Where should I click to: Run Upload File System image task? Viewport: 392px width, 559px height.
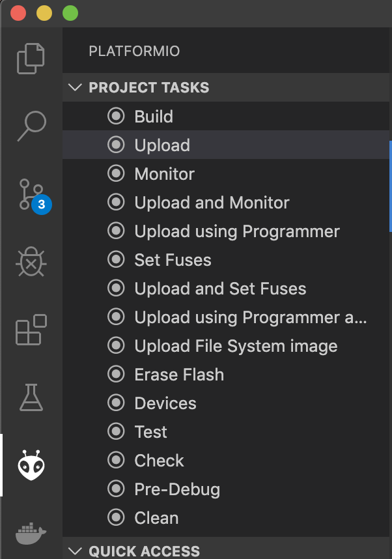pos(226,345)
